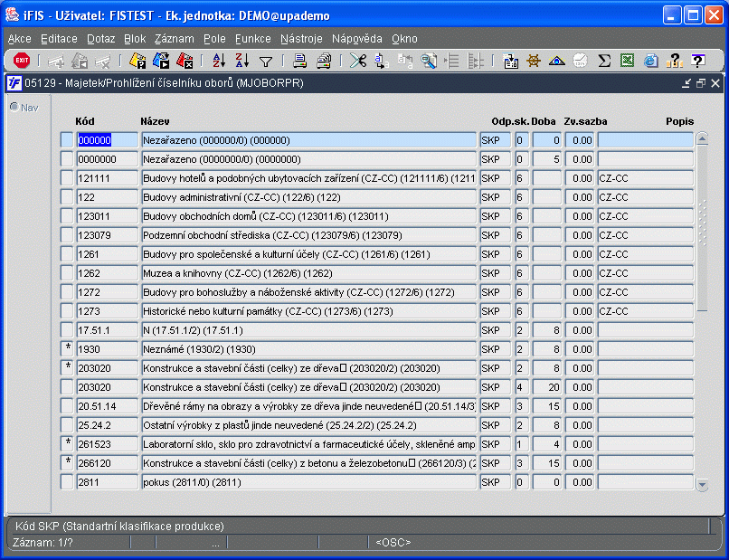The width and height of the screenshot is (729, 560).
Task: Tick the checkbox beside code 121111
Action: (x=67, y=178)
